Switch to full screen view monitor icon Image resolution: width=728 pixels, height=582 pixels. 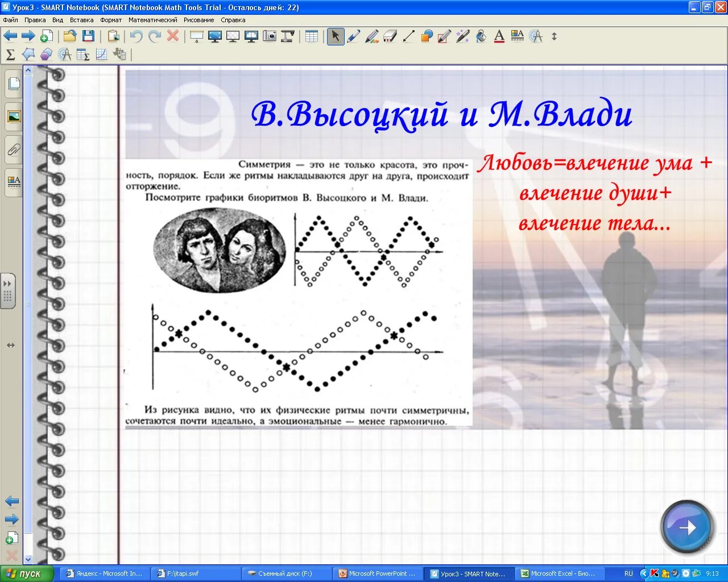[215, 36]
